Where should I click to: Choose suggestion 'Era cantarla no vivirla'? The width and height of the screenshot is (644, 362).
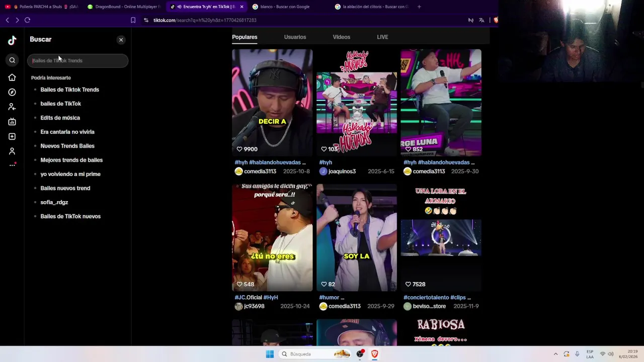[x=67, y=132]
